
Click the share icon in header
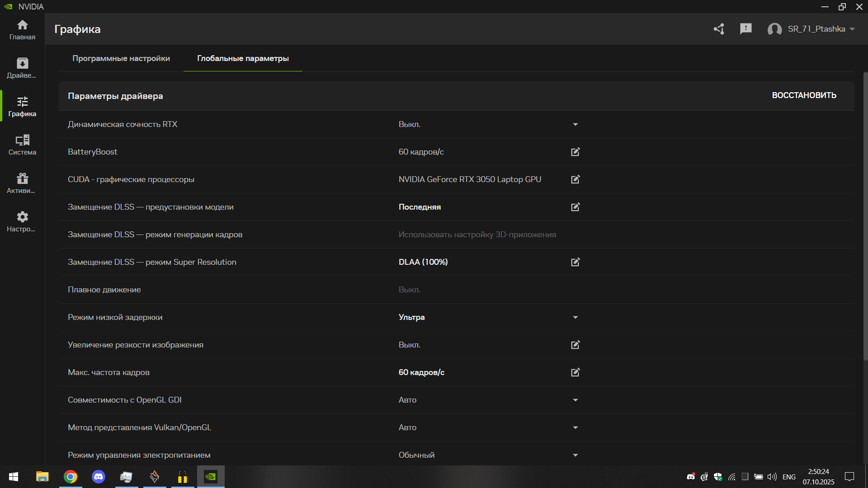(719, 29)
